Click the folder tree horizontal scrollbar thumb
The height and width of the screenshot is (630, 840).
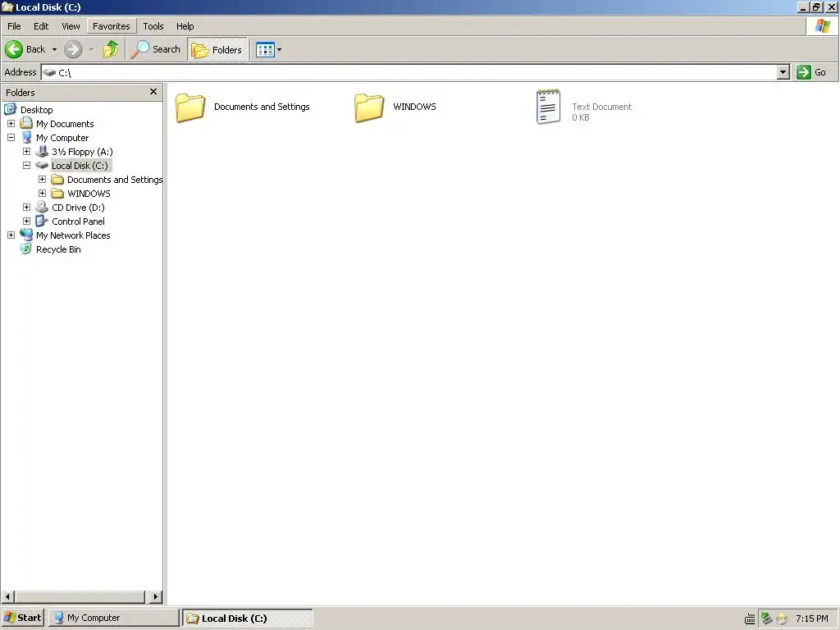(x=80, y=596)
